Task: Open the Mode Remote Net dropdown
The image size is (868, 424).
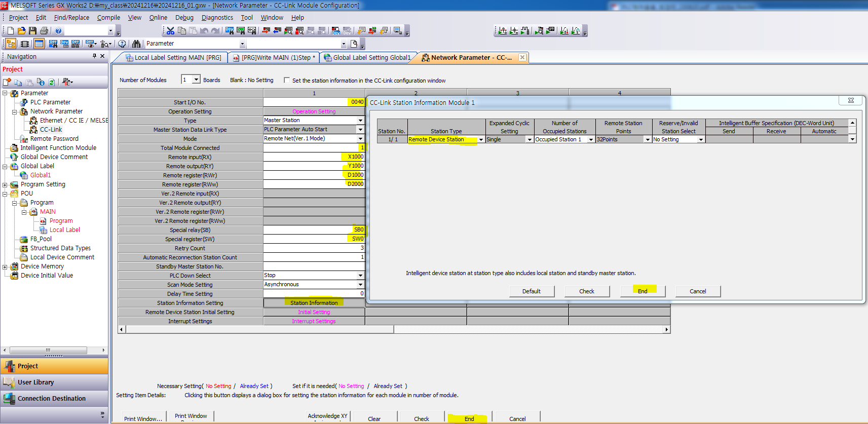Action: tap(360, 139)
